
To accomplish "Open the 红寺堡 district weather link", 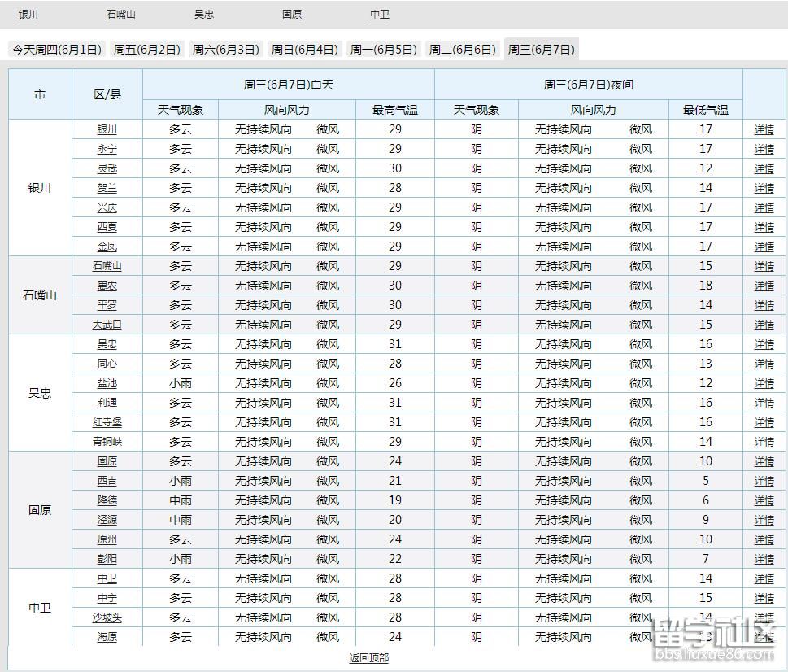I will click(108, 422).
